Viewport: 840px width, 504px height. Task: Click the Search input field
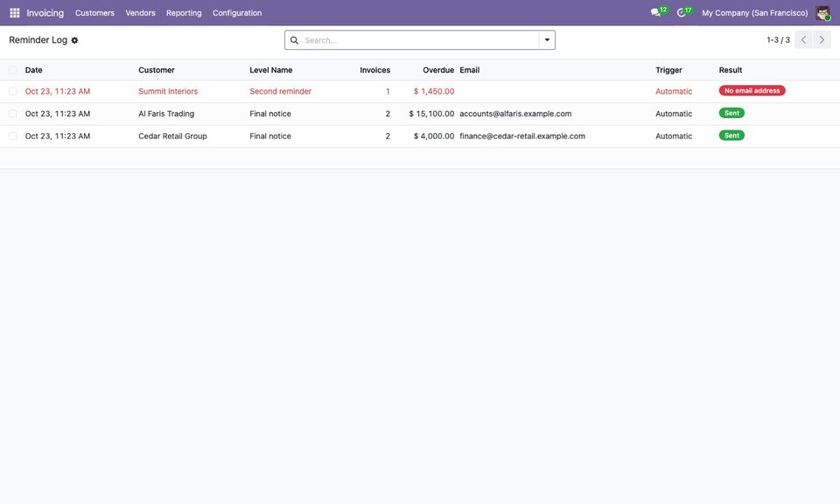coord(419,40)
